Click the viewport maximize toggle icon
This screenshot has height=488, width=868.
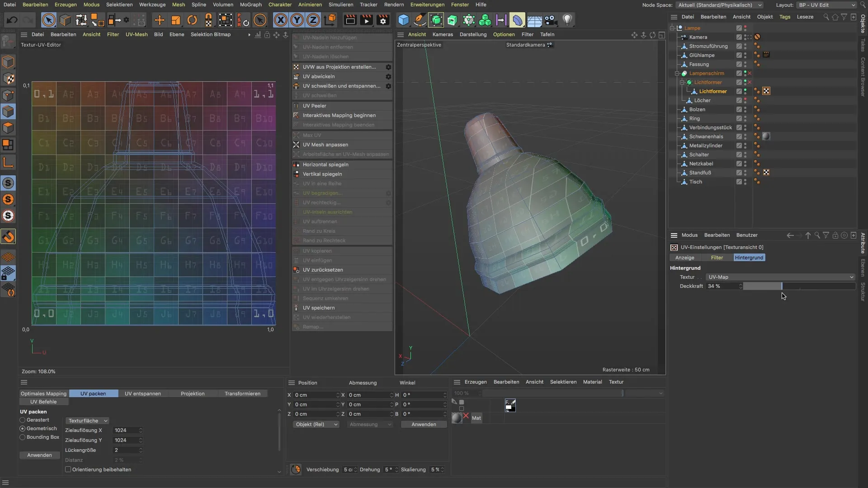click(x=661, y=34)
